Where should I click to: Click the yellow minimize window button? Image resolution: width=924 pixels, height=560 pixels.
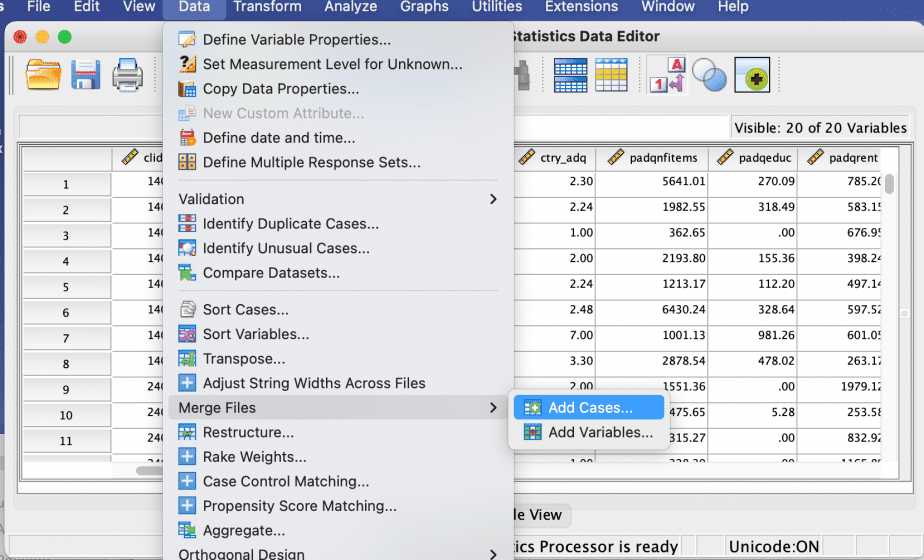pos(42,37)
